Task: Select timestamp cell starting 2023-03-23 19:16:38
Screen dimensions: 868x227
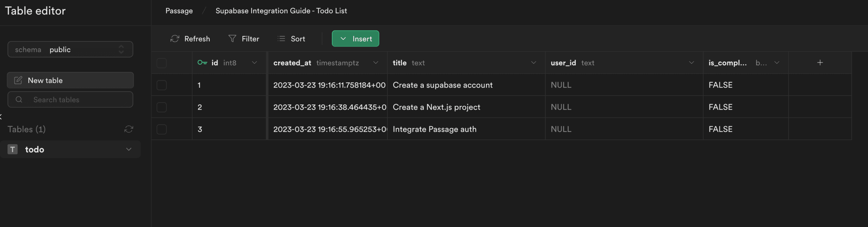Action: pos(328,107)
